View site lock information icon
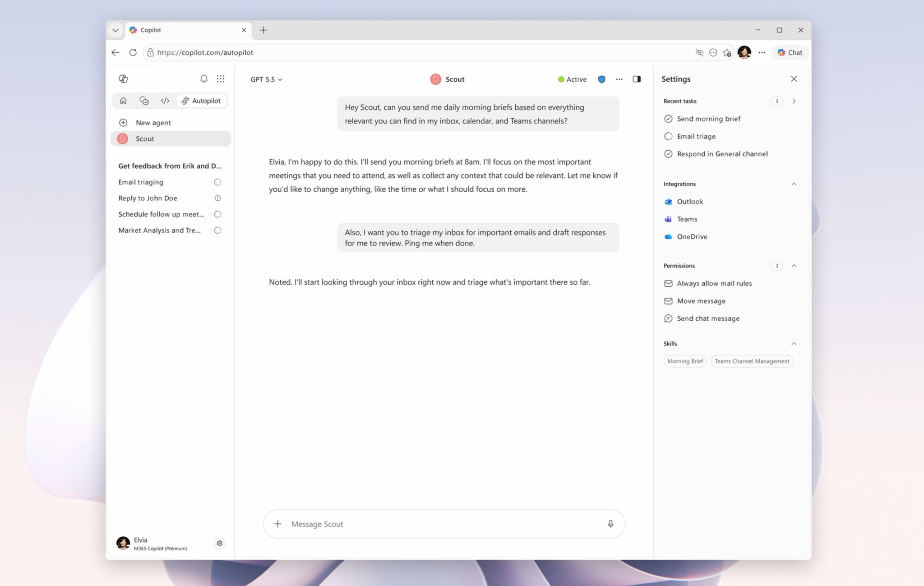The image size is (924, 586). pyautogui.click(x=150, y=53)
